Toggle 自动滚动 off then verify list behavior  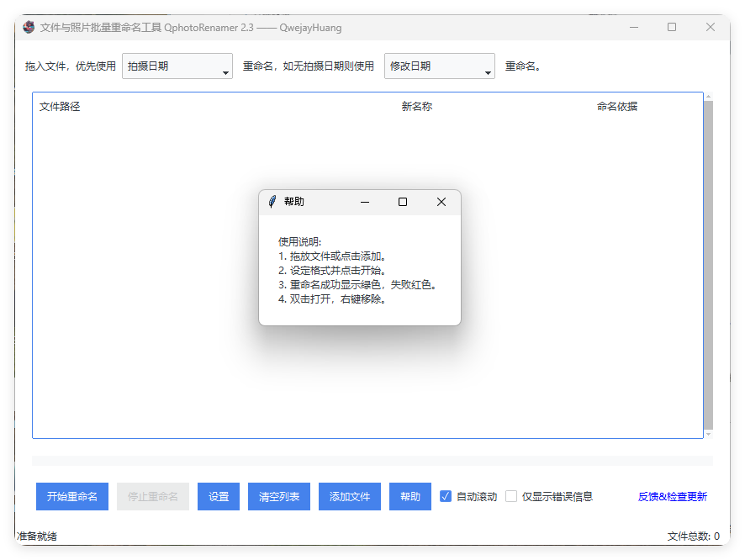(445, 496)
